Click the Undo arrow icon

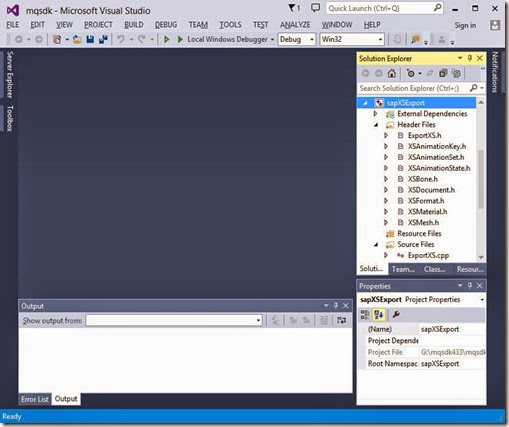121,39
